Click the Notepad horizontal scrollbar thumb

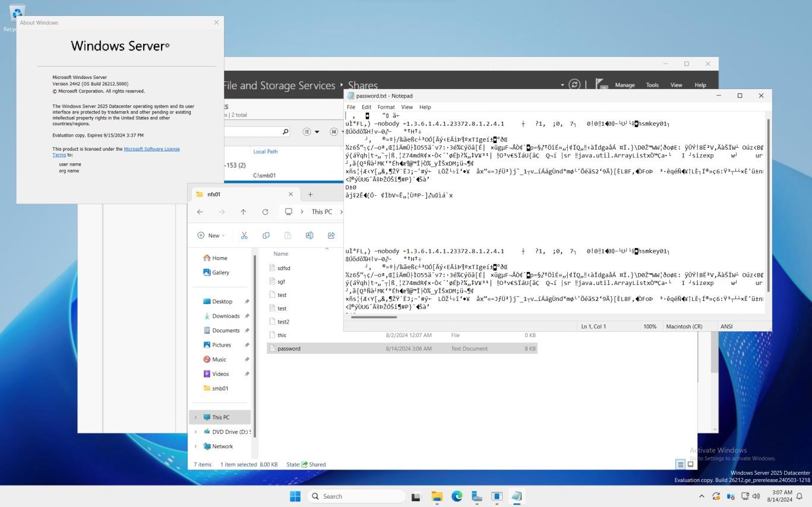point(374,317)
